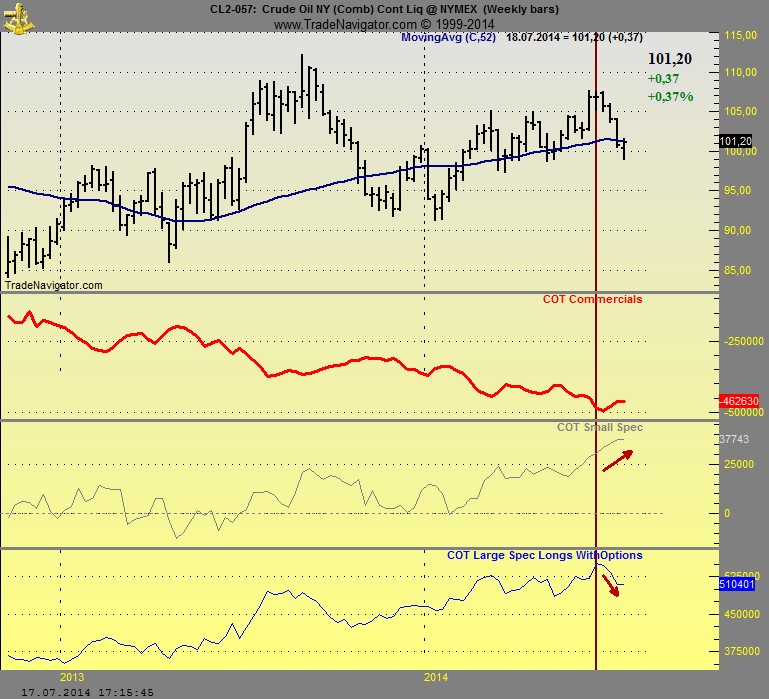Click the large 101,20 last price readout
Screen dimensions: 769x699
click(x=669, y=59)
